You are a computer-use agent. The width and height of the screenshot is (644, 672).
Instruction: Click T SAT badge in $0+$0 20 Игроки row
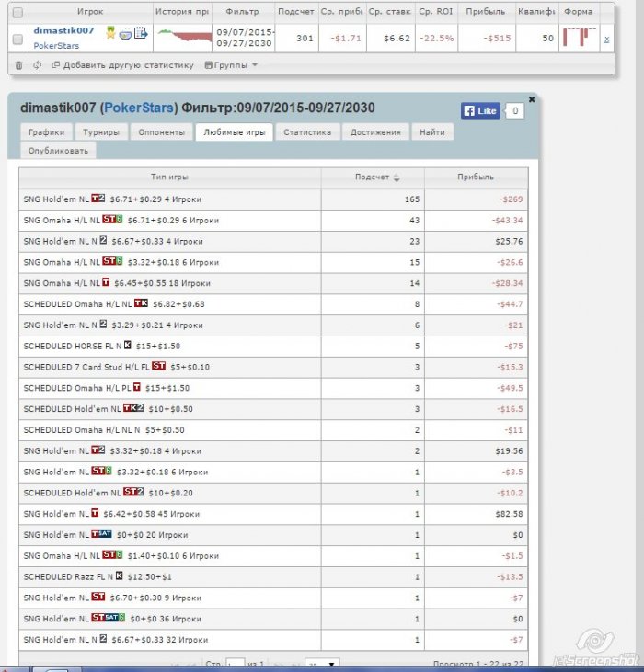[101, 533]
